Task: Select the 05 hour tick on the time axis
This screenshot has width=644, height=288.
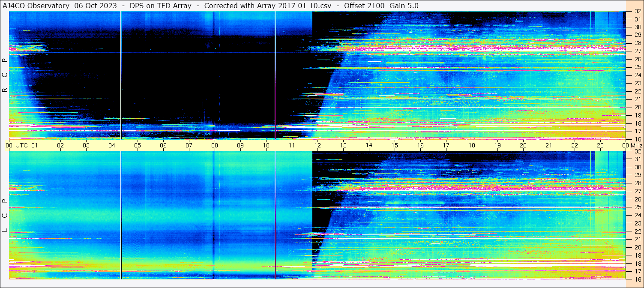Action: 138,145
